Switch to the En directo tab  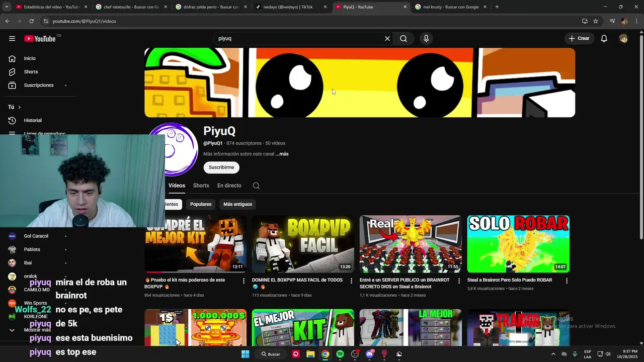(229, 186)
